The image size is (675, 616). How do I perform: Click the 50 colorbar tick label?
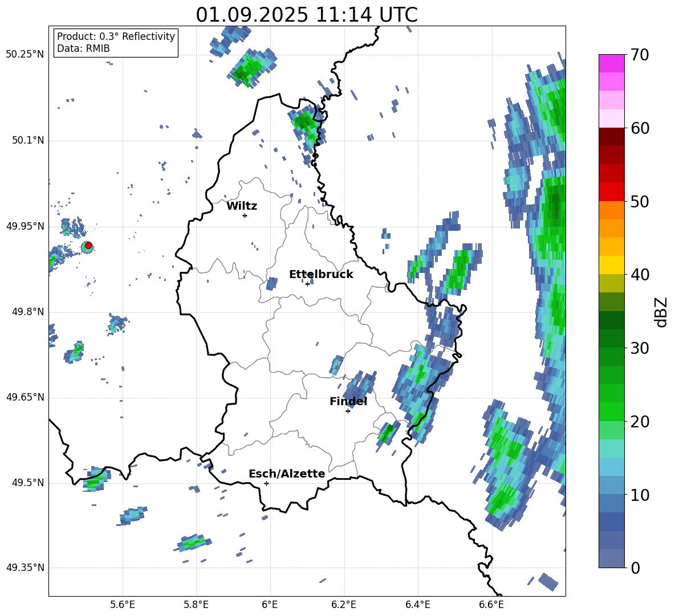pos(640,202)
